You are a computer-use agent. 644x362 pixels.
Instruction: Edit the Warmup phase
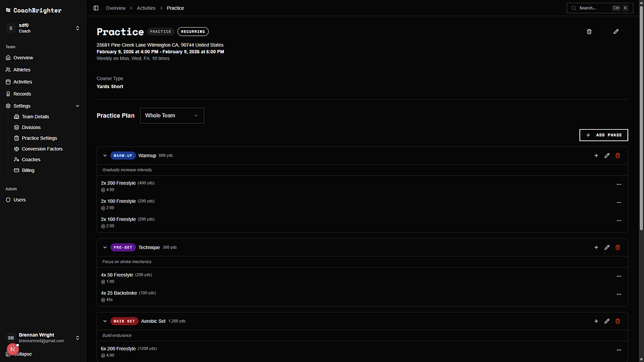(x=607, y=156)
